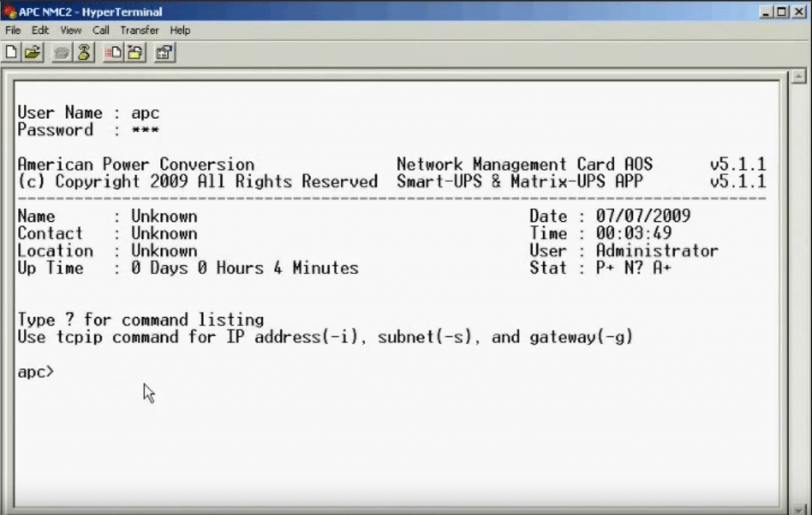Maximize the HyperTerminal window

[782, 11]
